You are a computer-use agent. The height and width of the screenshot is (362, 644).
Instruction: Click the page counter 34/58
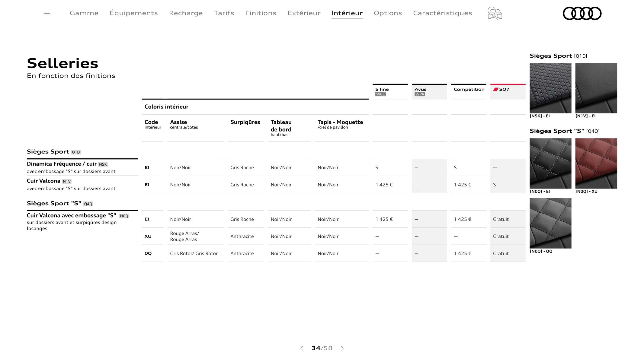(x=322, y=348)
